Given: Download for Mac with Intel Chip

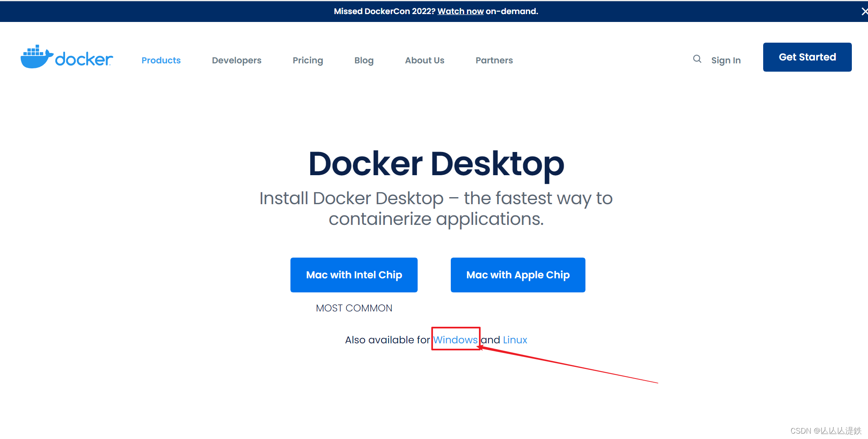Looking at the screenshot, I should coord(354,275).
